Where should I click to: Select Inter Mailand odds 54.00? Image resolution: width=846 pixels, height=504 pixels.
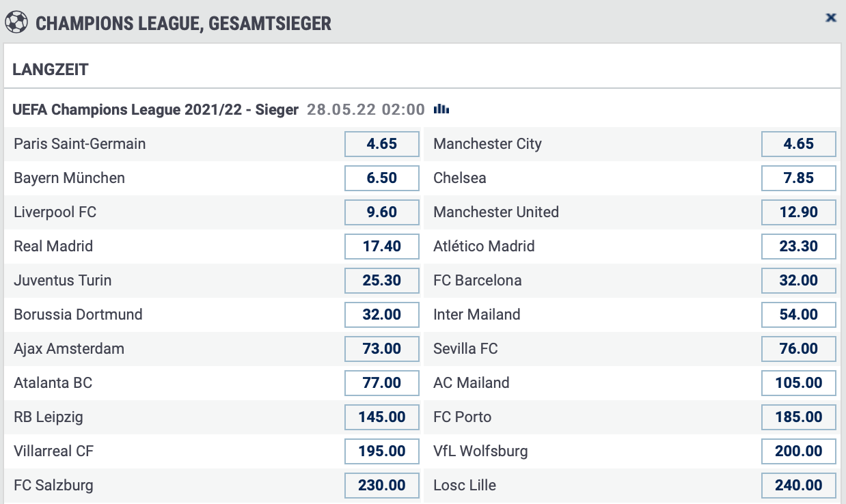(x=798, y=315)
